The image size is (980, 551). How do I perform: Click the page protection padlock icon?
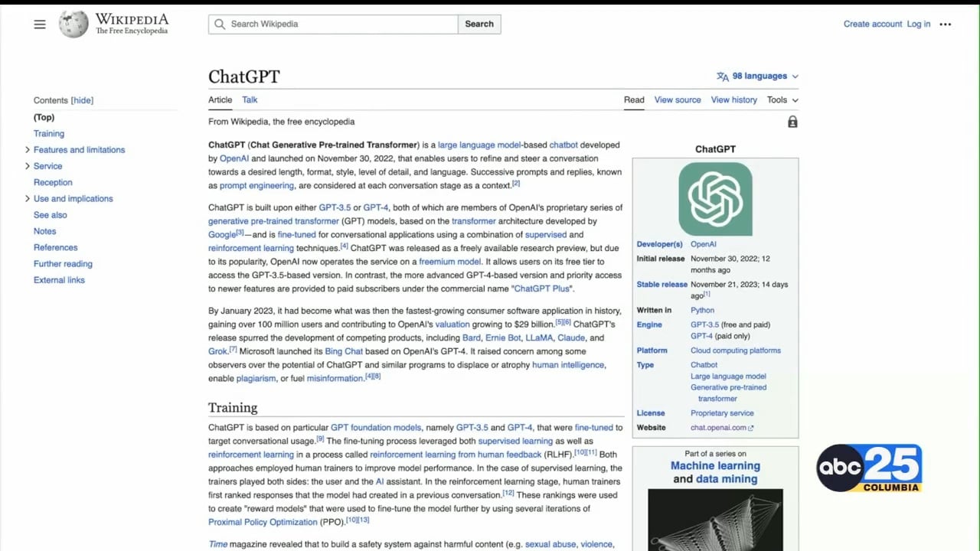pyautogui.click(x=792, y=122)
